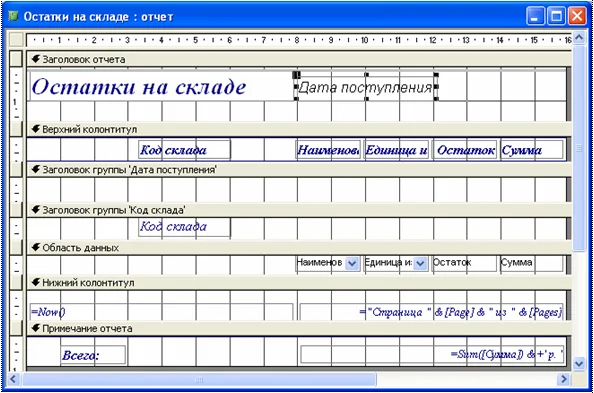Select the 'Сумма' header label
Screen dimensions: 594x393
point(532,150)
